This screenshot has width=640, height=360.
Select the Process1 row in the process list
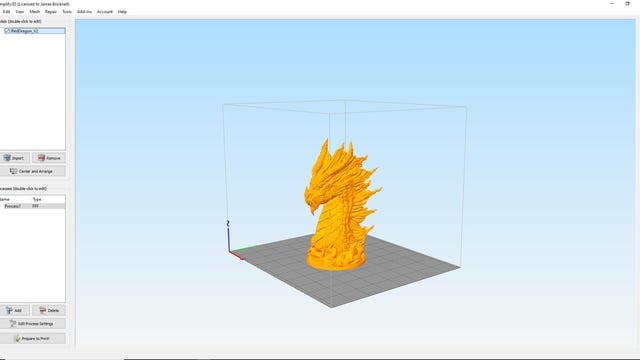tap(33, 207)
